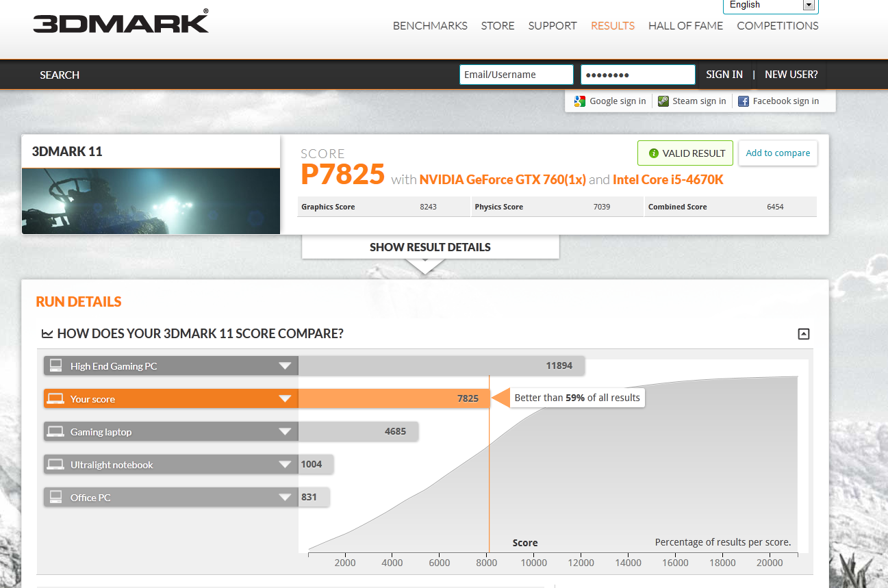The image size is (888, 588).
Task: Click the 3DMARK logo
Action: tap(120, 21)
